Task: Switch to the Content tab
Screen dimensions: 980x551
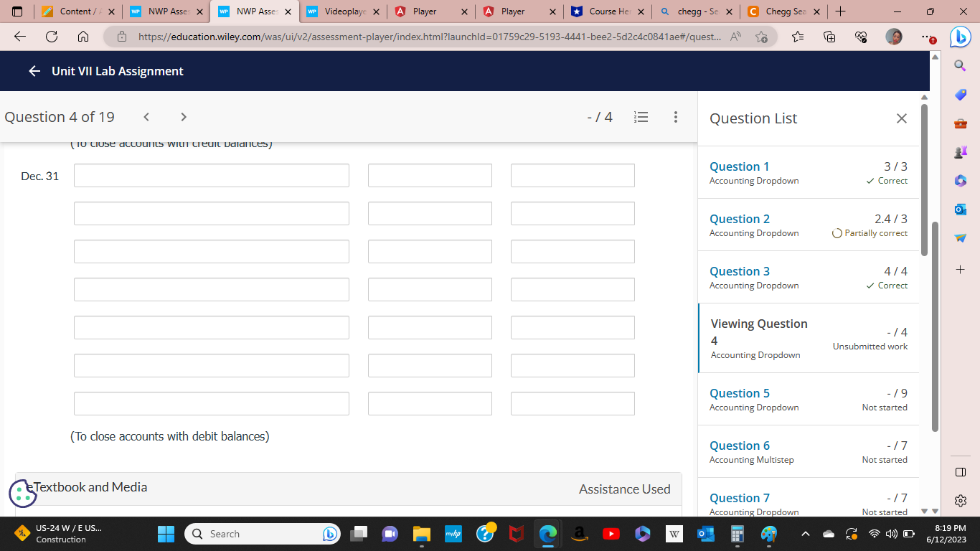Action: pyautogui.click(x=77, y=11)
